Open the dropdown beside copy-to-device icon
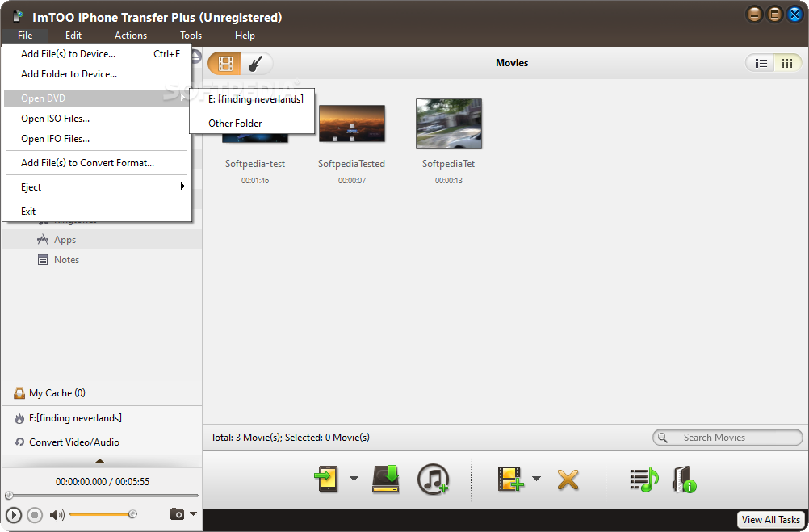Viewport: 809px width, 532px height. pos(354,479)
